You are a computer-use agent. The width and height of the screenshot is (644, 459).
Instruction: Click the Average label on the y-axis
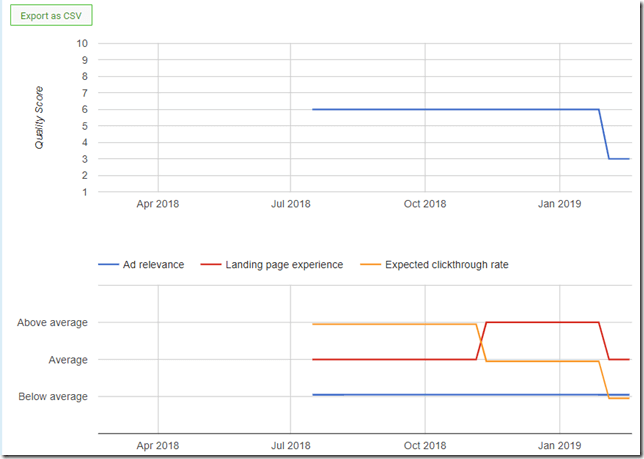click(x=67, y=360)
